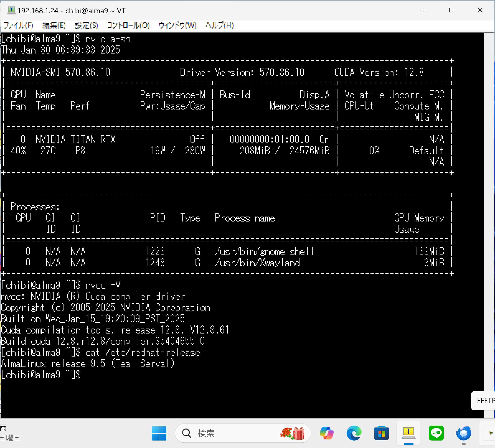
Task: Open Microsoft Store taskbar icon
Action: [x=381, y=433]
